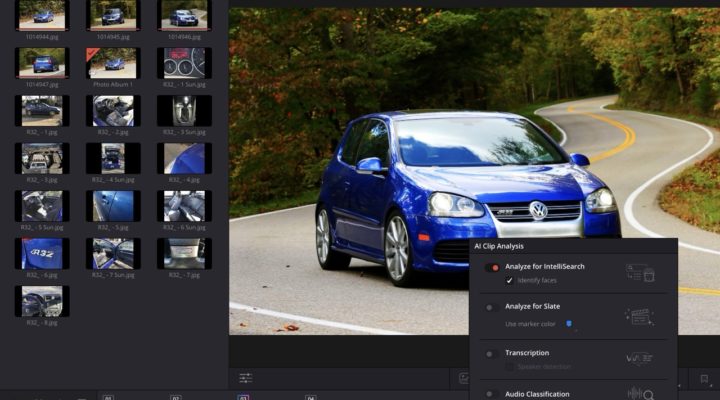Select the 1014946.jpg clip thumbnail

pyautogui.click(x=184, y=16)
